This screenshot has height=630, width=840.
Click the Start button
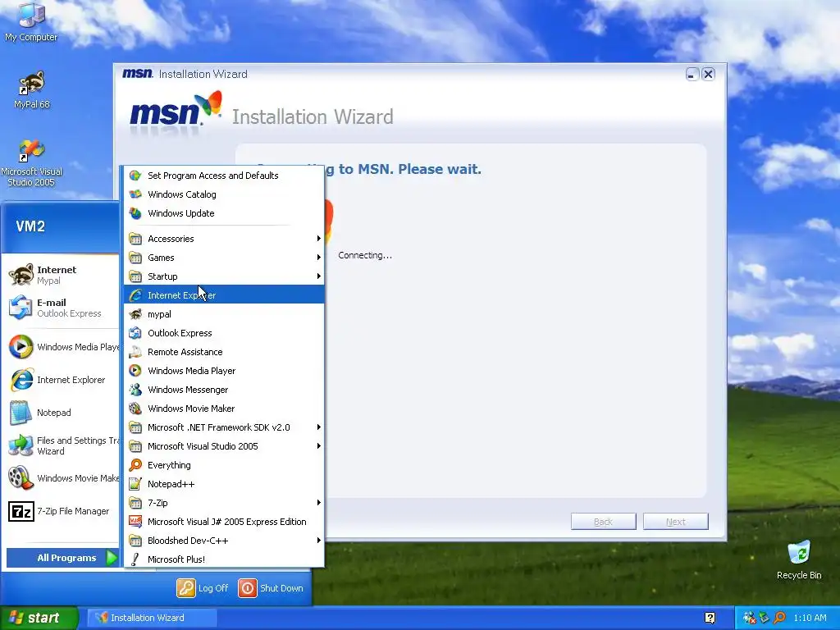[39, 618]
